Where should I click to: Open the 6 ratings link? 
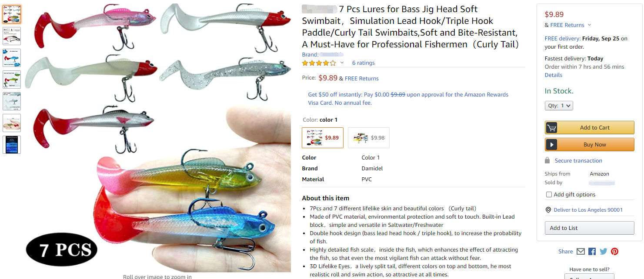click(364, 63)
